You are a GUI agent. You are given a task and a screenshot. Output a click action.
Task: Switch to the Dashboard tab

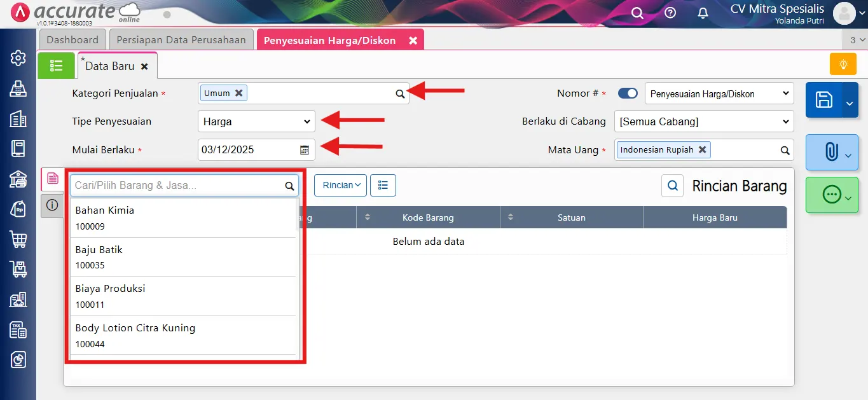coord(72,39)
